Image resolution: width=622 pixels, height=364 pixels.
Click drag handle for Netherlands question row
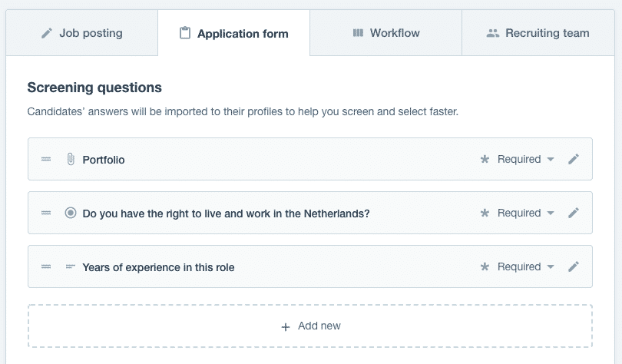pyautogui.click(x=46, y=213)
